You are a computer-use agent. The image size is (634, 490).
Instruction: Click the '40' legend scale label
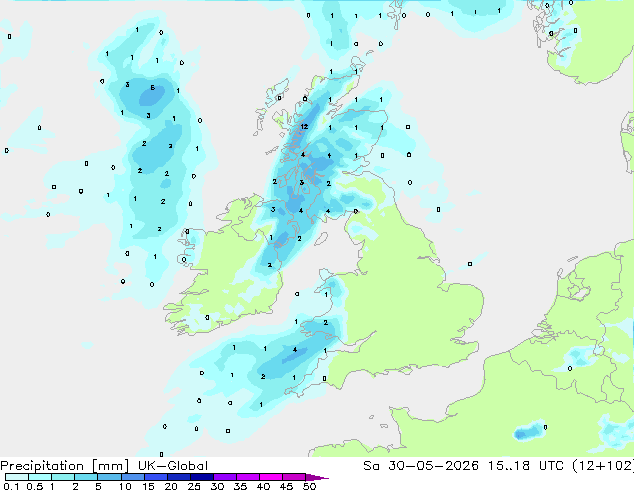[263, 486]
